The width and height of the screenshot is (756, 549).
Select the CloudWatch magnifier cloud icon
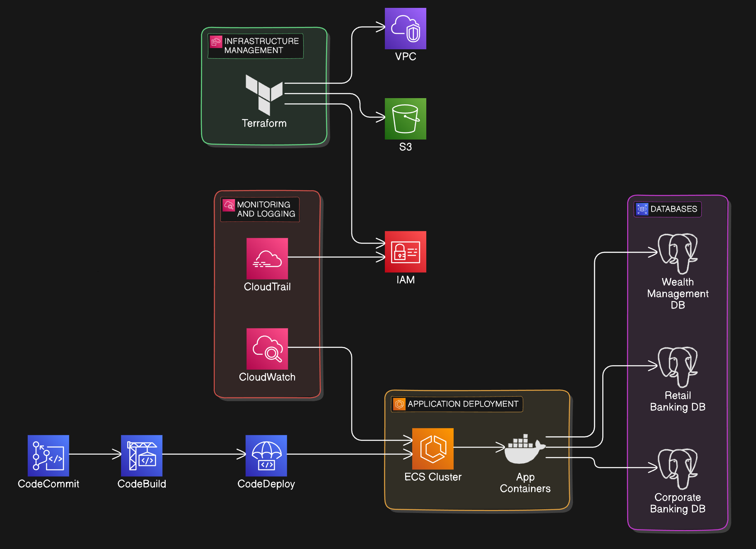click(x=267, y=349)
